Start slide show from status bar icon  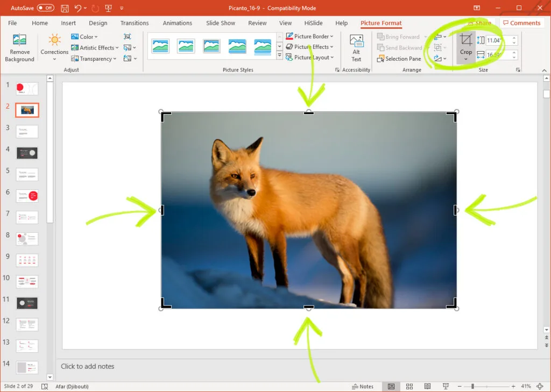coord(446,387)
